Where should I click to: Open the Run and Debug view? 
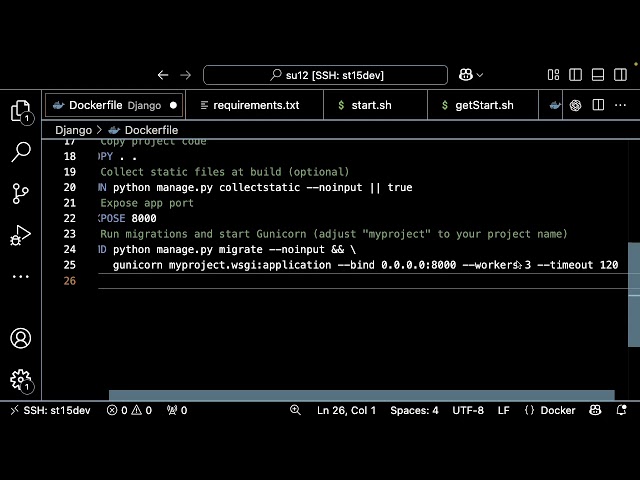(20, 235)
